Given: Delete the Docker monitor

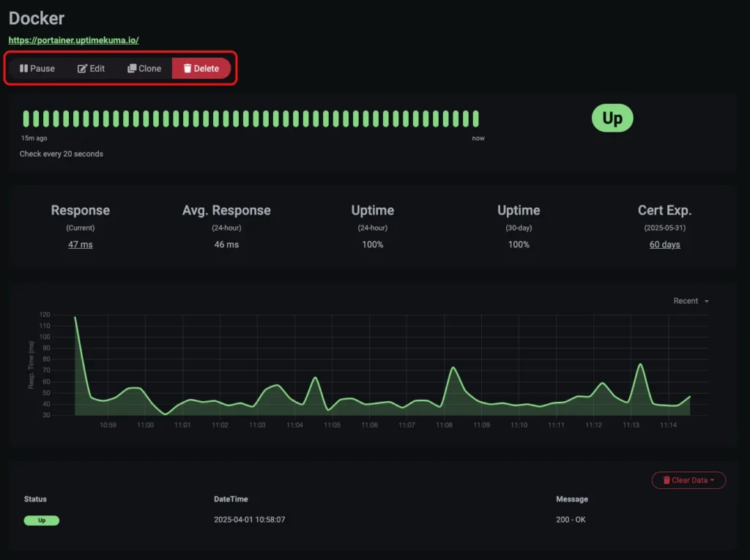Looking at the screenshot, I should (x=201, y=68).
